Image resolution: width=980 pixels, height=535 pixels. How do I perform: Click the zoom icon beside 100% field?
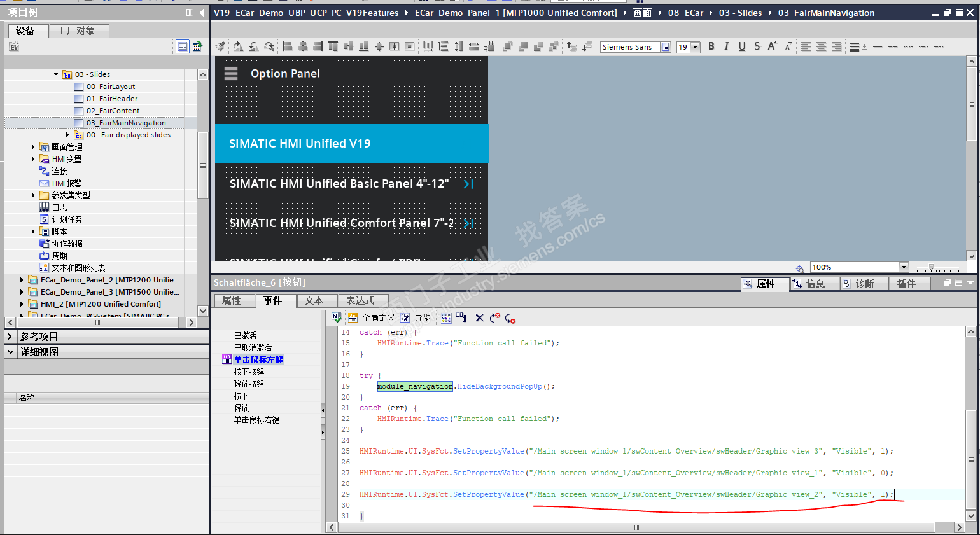(800, 268)
